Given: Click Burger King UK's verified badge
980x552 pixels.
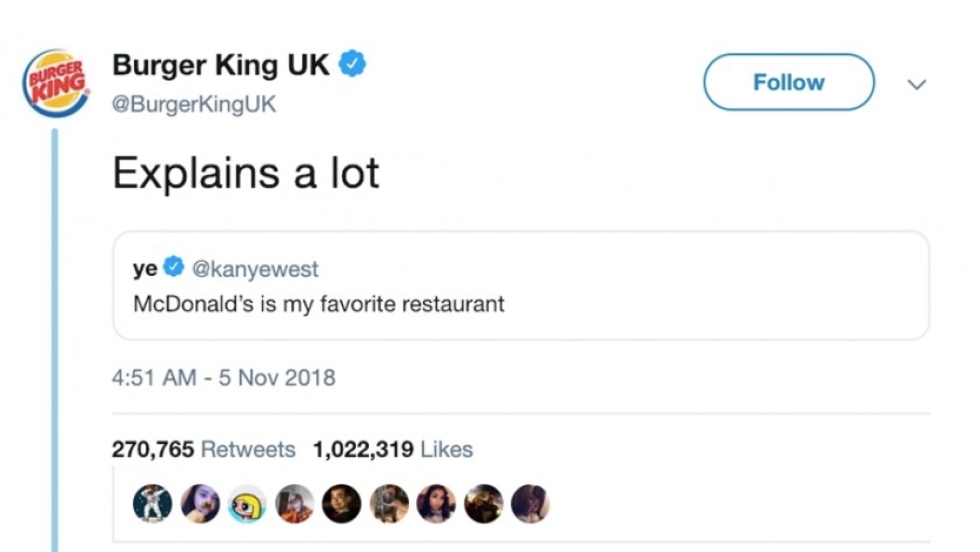Looking at the screenshot, I should [x=352, y=65].
